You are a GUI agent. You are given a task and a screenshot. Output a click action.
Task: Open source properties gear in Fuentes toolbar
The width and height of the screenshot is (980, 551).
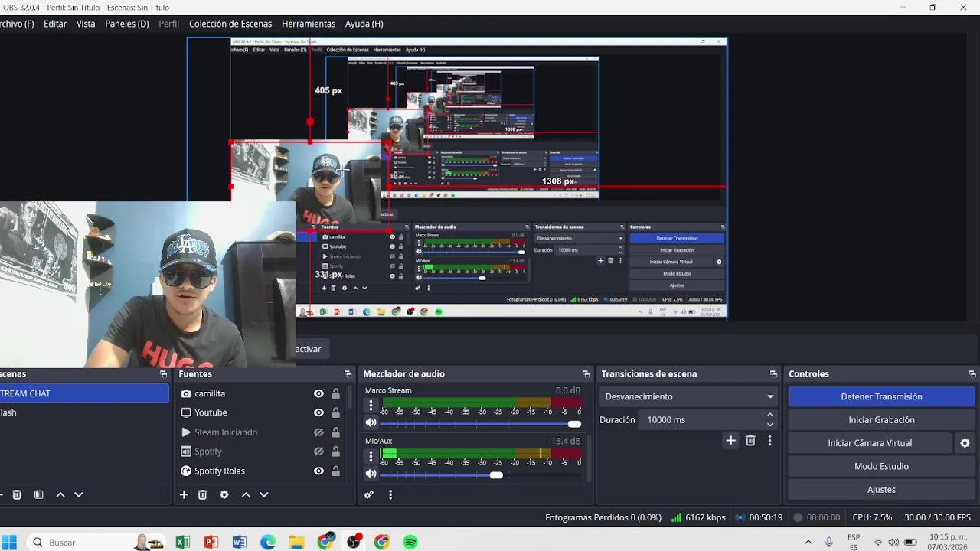(x=224, y=495)
